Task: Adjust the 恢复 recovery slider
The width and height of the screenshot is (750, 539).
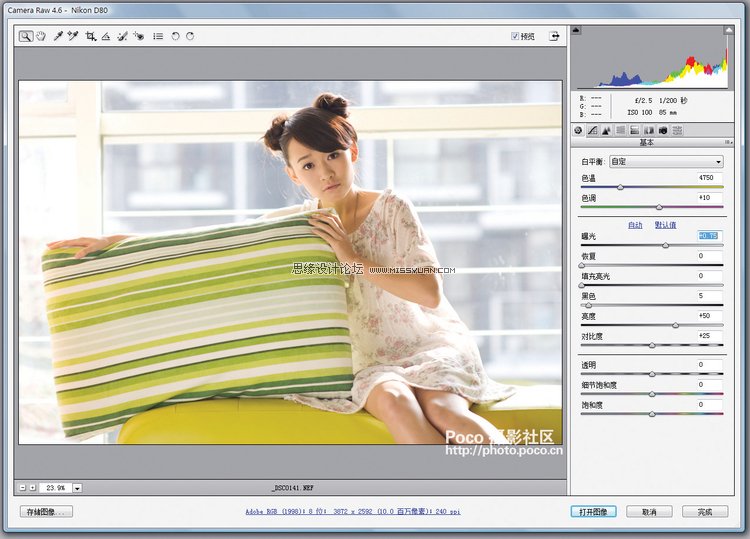Action: pos(582,265)
